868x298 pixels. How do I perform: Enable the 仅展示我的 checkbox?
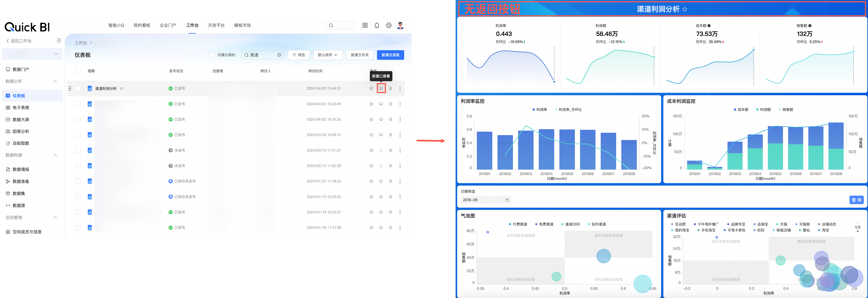pyautogui.click(x=213, y=55)
